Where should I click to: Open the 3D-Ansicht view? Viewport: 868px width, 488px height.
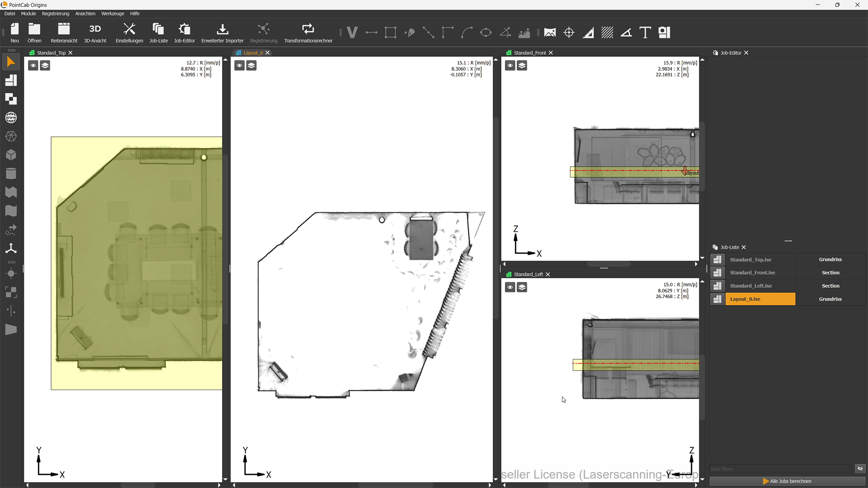tap(95, 33)
